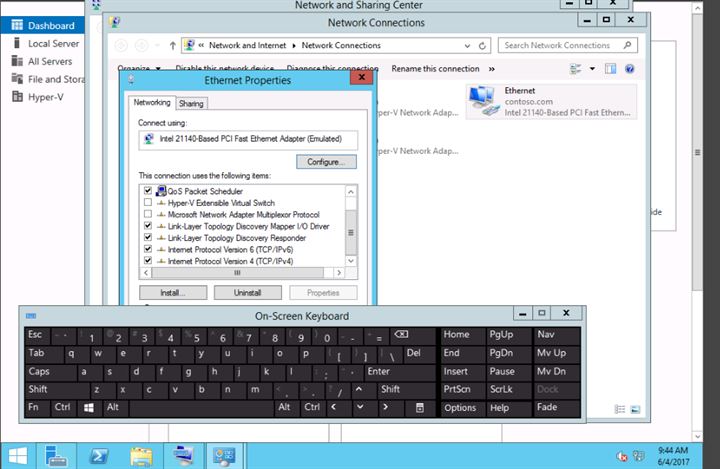720x469 pixels.
Task: Open File and Storage Services in sidebar
Action: [48, 79]
